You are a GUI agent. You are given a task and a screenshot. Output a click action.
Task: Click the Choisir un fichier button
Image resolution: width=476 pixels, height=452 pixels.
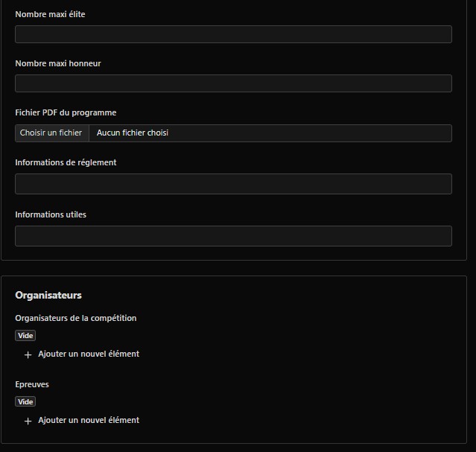coord(51,133)
